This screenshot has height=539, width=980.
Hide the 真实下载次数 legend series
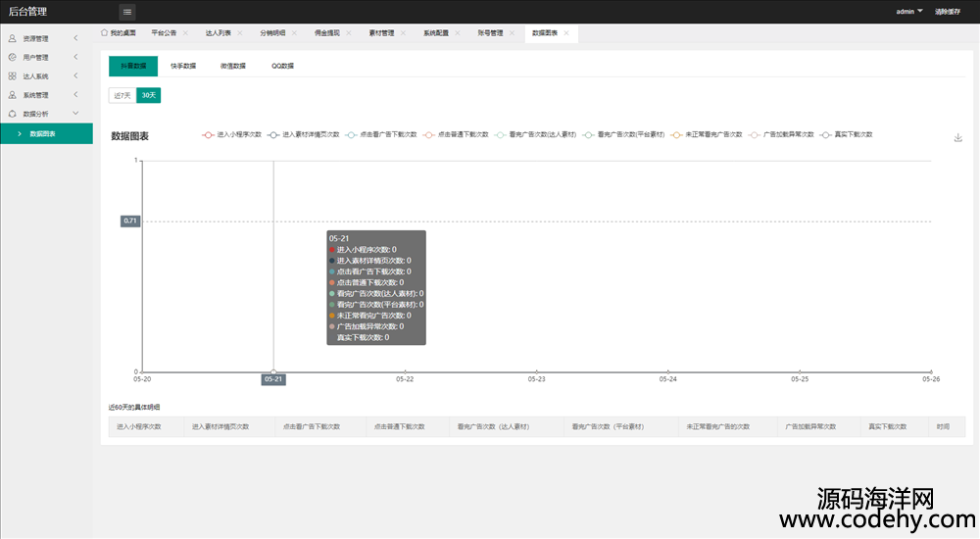pos(846,134)
